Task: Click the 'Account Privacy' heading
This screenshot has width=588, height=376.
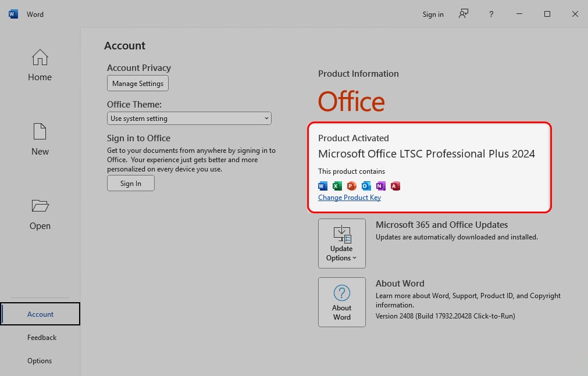Action: [139, 68]
